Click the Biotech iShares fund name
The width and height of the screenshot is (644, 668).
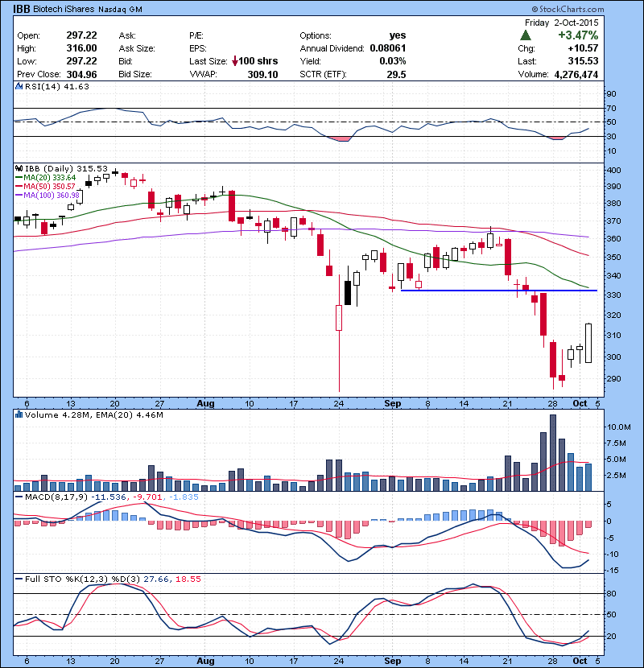[64, 9]
